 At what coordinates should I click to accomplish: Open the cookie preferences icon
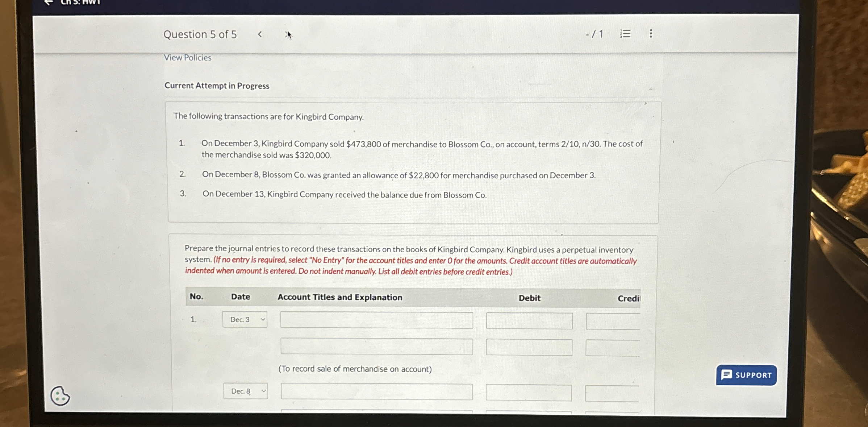(x=60, y=395)
